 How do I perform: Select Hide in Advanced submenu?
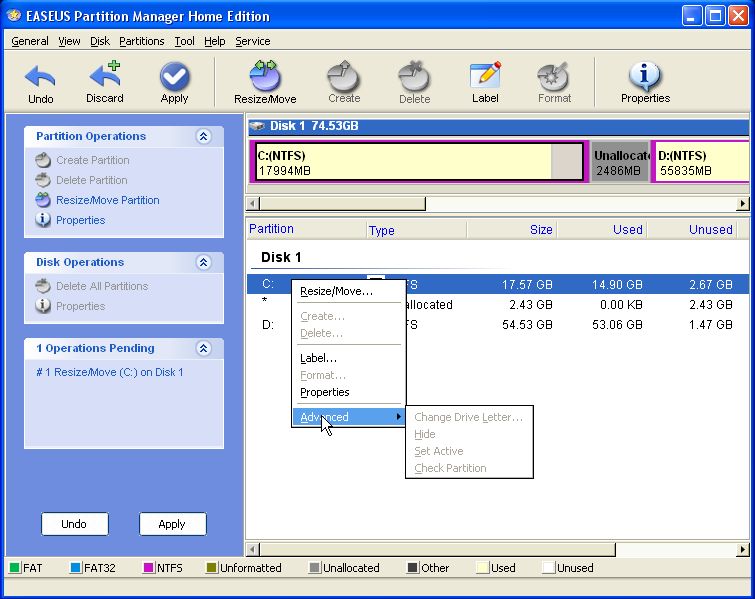(469, 434)
